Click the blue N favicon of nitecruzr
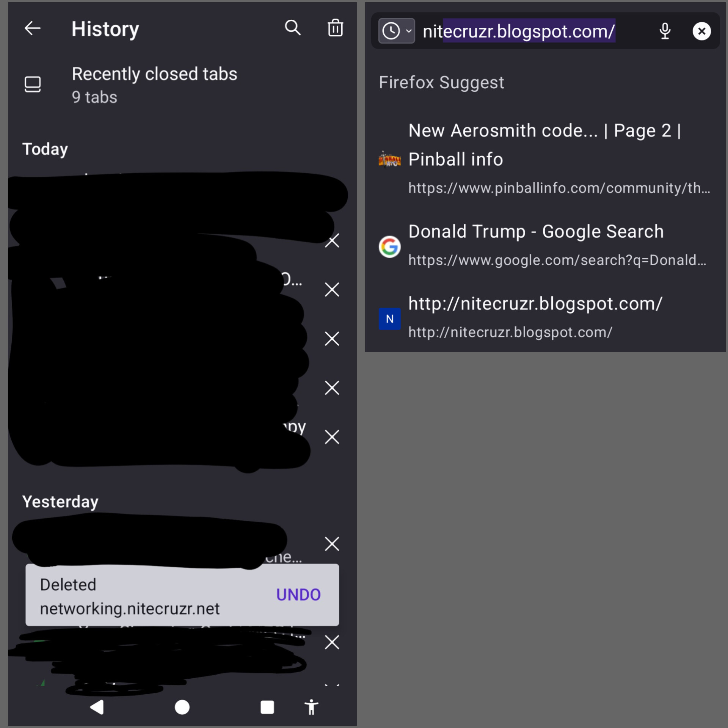 pyautogui.click(x=389, y=319)
